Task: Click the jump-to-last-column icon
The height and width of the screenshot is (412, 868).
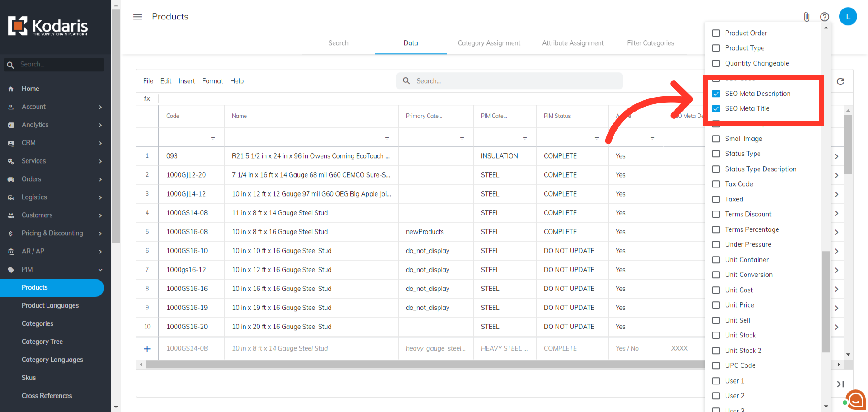Action: (x=840, y=384)
